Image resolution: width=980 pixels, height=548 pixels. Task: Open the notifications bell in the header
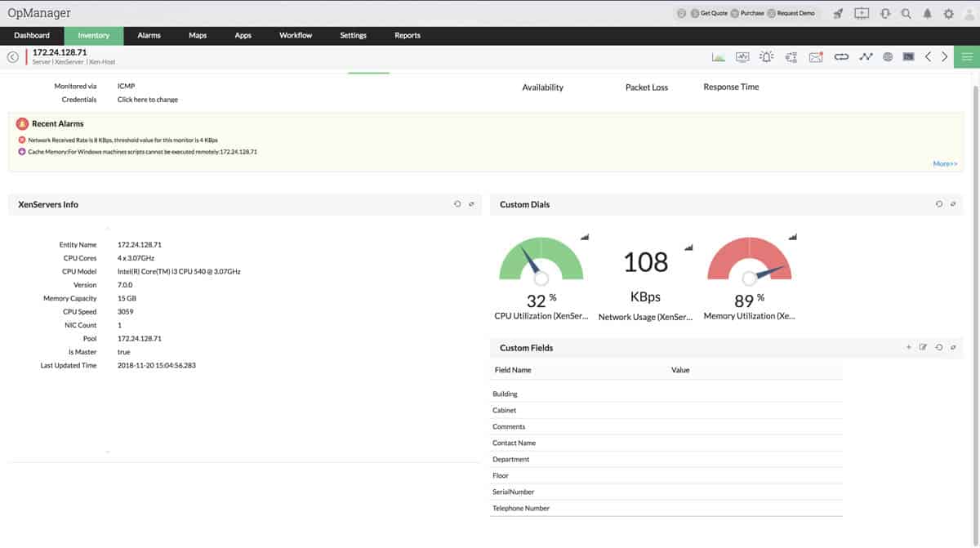tap(928, 13)
